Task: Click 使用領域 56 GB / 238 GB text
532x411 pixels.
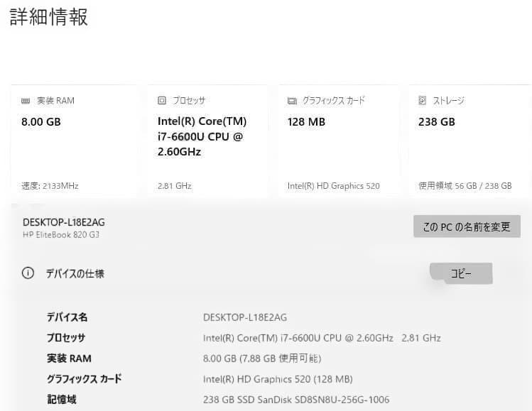Action: (x=465, y=186)
